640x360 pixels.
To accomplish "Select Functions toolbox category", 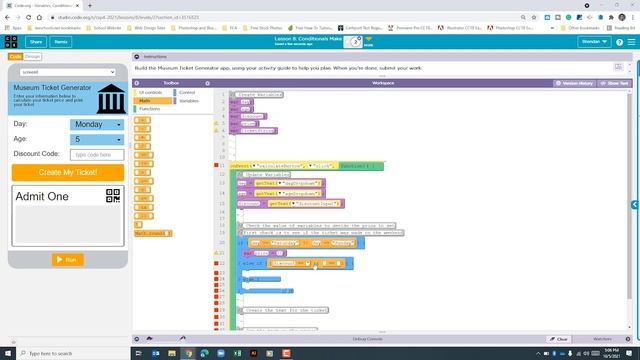I will pos(149,109).
